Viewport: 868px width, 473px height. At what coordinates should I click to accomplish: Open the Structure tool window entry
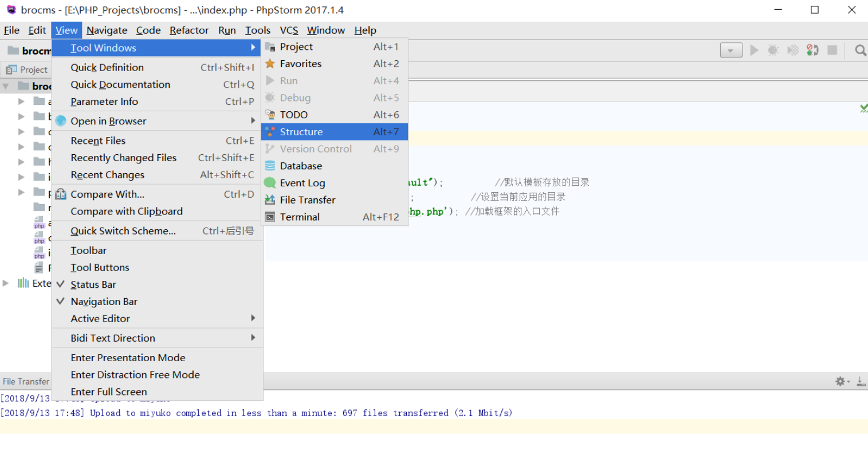point(335,132)
